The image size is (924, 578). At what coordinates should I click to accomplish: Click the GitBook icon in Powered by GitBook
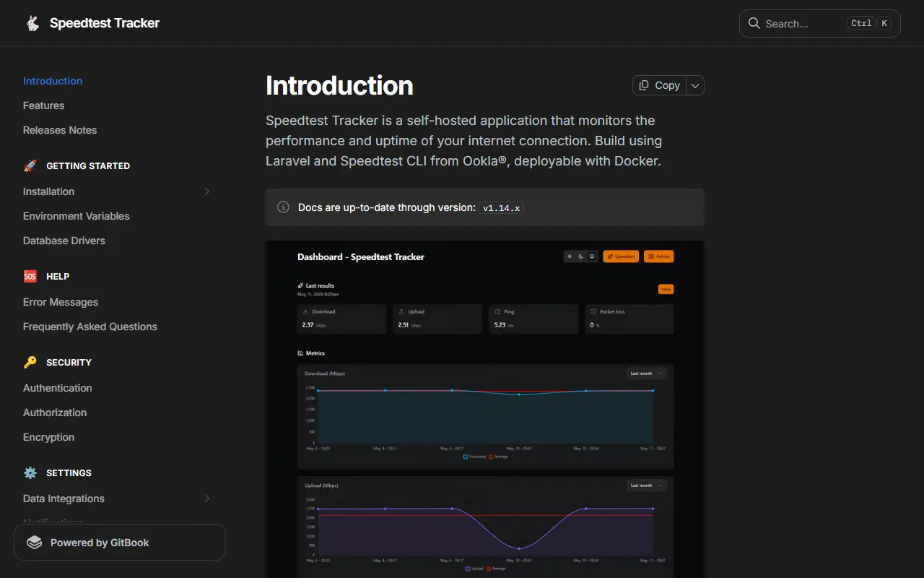[x=34, y=543]
